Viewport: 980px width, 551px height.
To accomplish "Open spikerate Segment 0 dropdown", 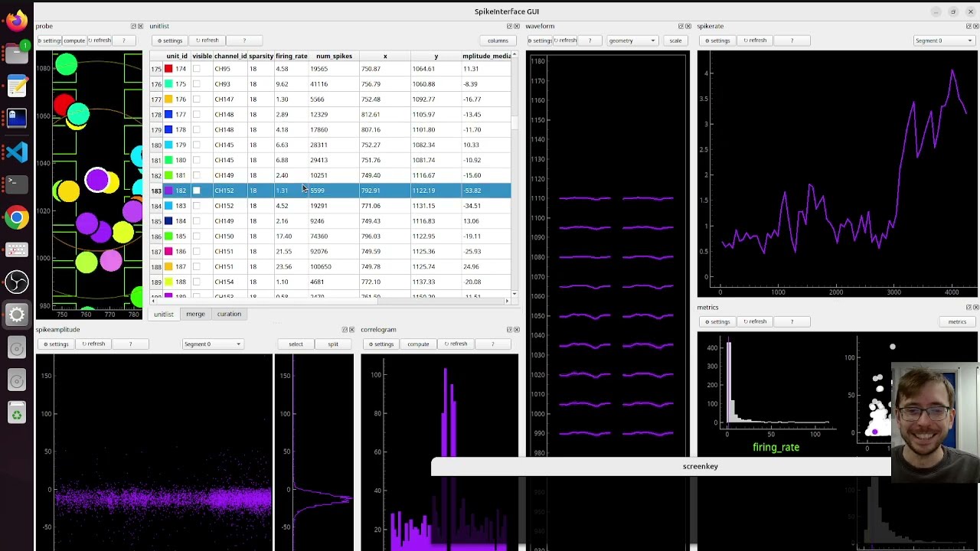I will pos(944,41).
